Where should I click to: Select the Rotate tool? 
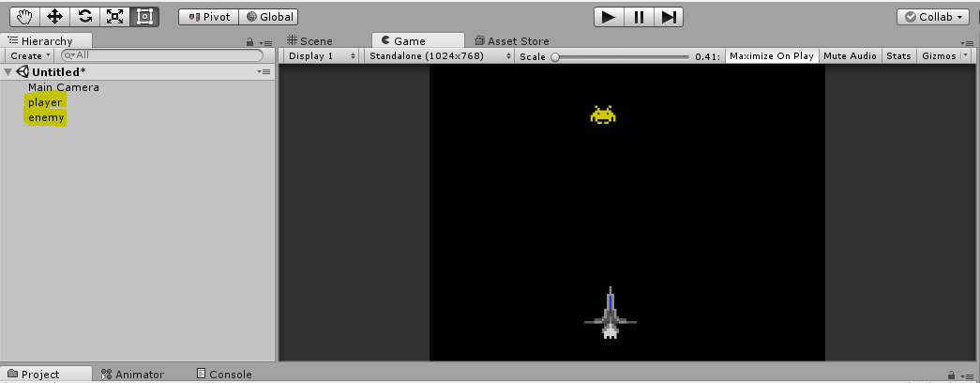click(x=84, y=17)
